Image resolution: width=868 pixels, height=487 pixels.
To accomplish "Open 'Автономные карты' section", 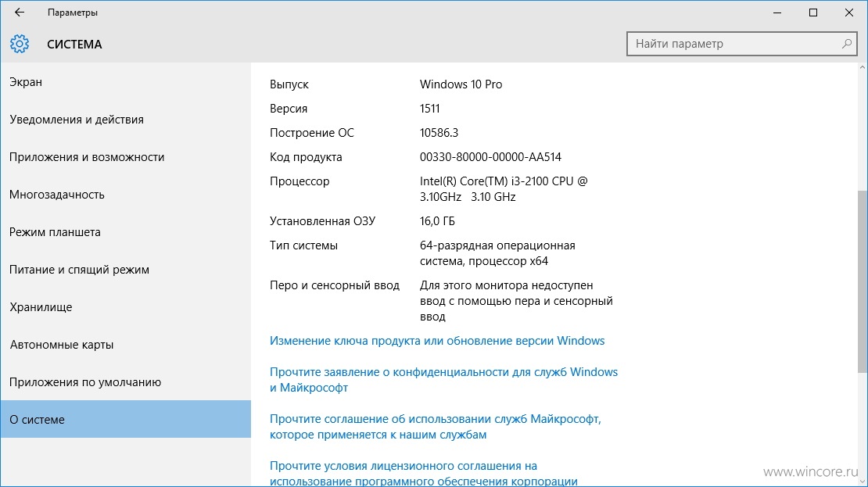I will coord(126,345).
